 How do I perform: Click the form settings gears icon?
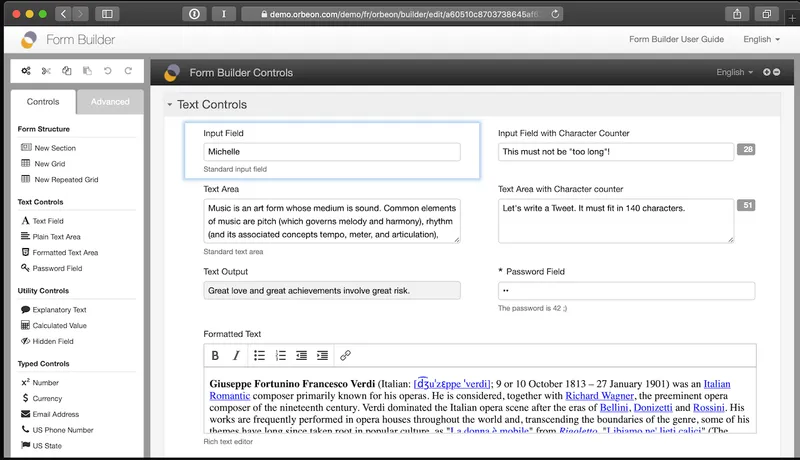coord(26,71)
